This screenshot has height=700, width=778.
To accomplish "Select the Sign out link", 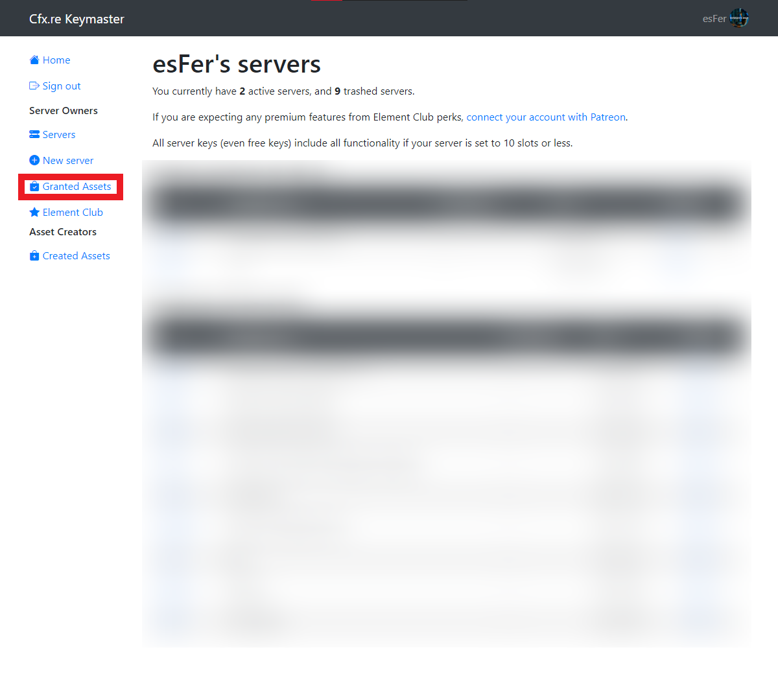I will (x=62, y=86).
